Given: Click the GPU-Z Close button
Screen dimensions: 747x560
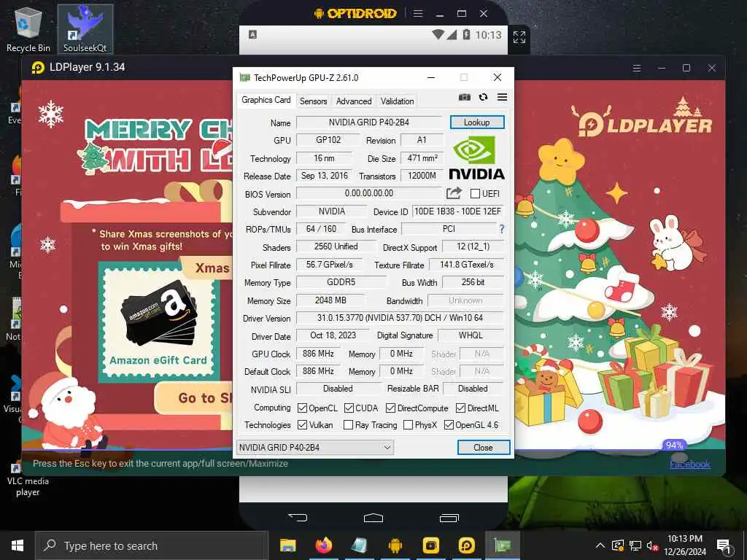Looking at the screenshot, I should coord(483,448).
